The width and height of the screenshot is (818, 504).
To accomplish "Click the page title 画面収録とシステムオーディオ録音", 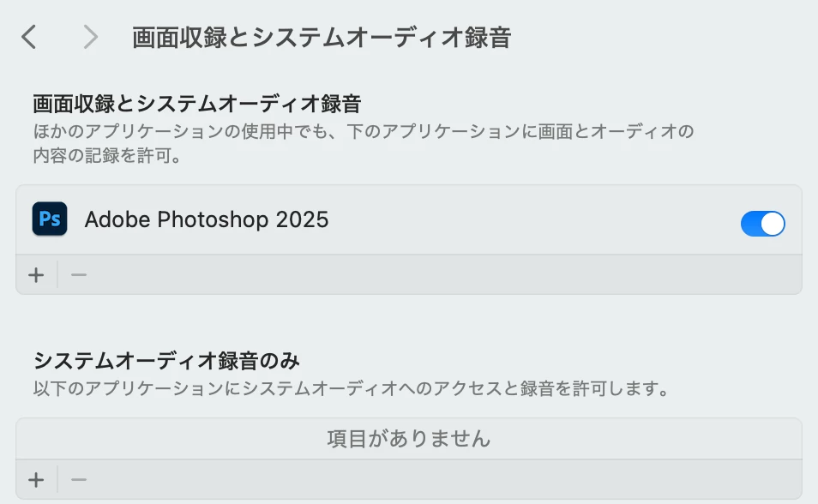I will pos(322,38).
